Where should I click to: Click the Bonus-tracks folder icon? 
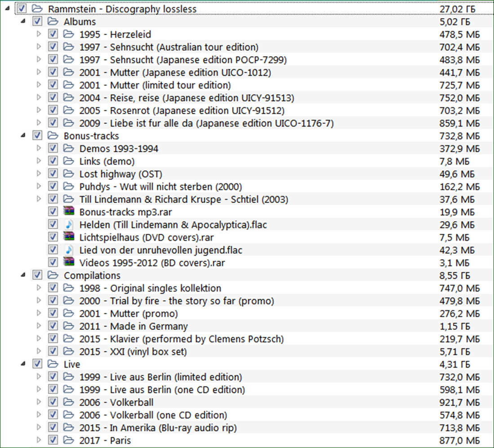tap(53, 136)
